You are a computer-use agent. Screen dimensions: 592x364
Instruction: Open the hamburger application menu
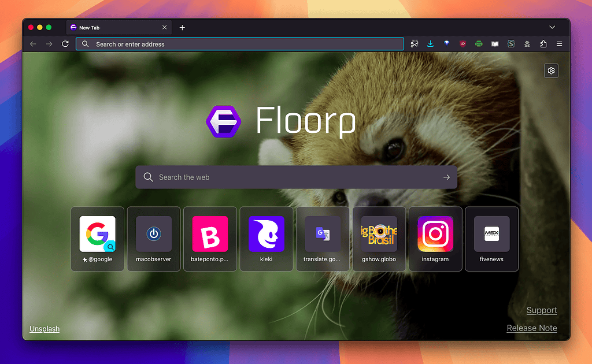pos(559,44)
